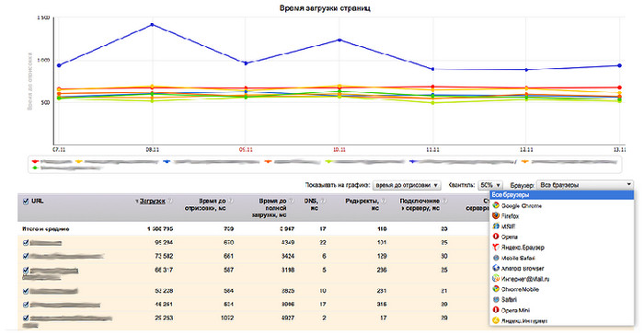The width and height of the screenshot is (644, 335).
Task: Click the dark blue line's peak point at 08.11
Action: (152, 25)
